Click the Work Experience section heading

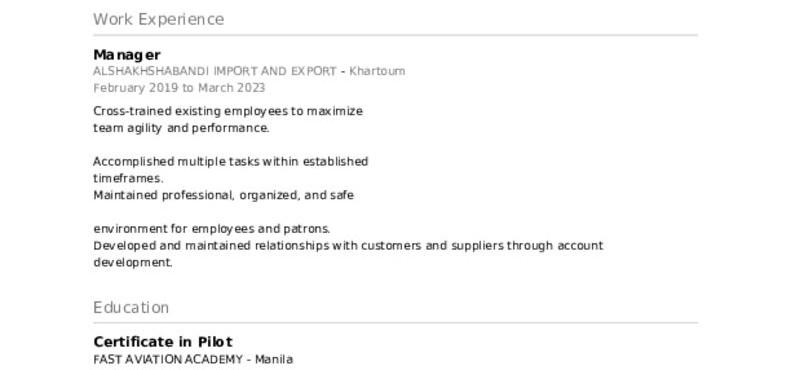pos(158,20)
